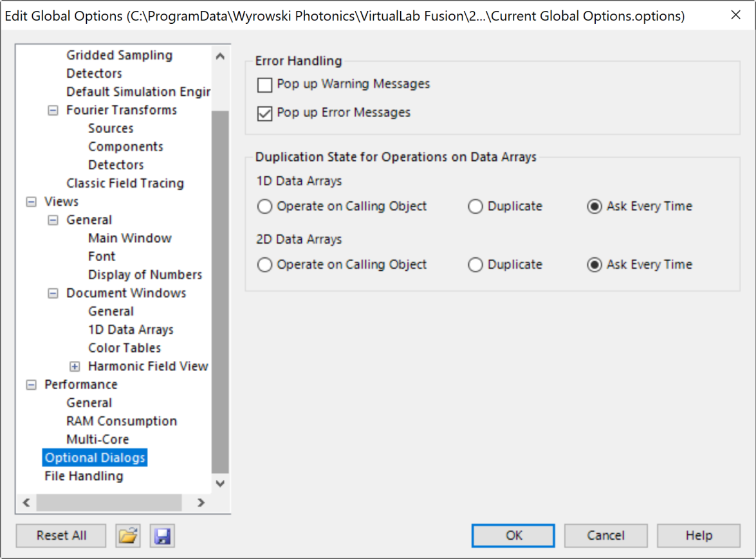Choose Duplicate for 1D Data Arrays
The width and height of the screenshot is (756, 559).
475,206
